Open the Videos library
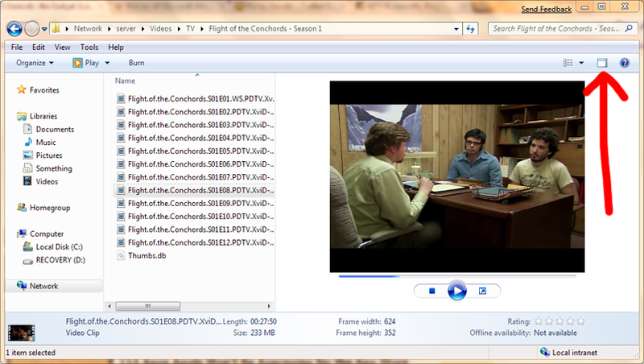Viewport: 644px width, 364px height. point(47,181)
